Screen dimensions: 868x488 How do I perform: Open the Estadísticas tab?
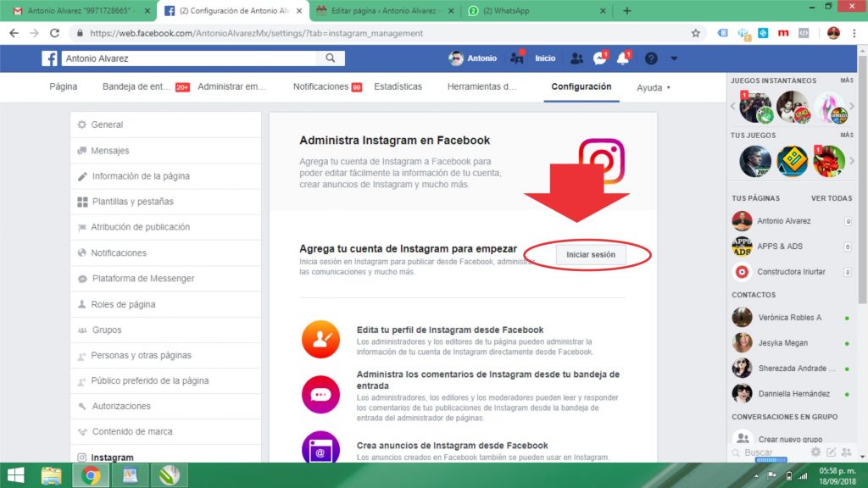[x=398, y=87]
